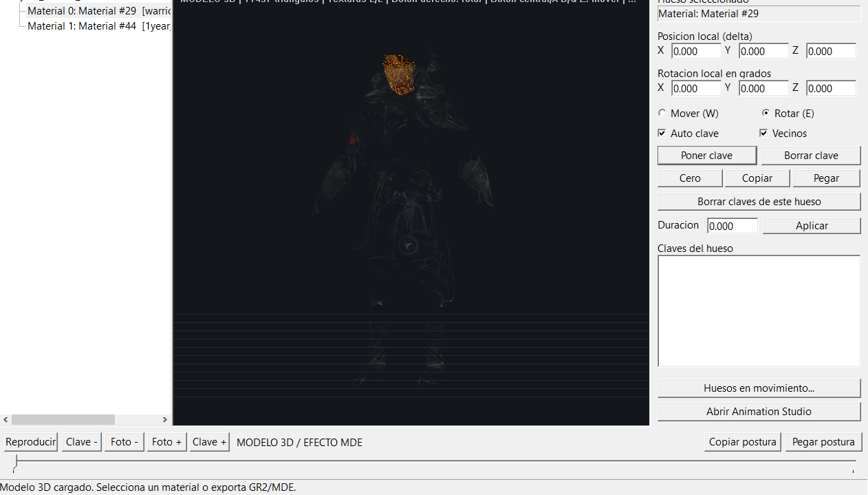Click the Rotacion local X field
This screenshot has height=495, width=868.
696,88
